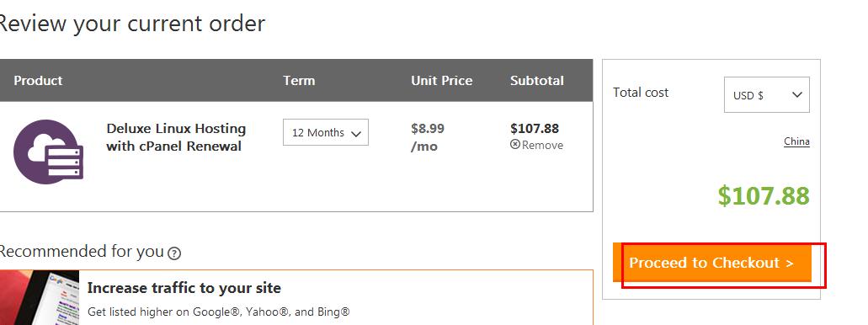Click the chevron arrow in the USD $ box
The image size is (868, 325).
click(796, 94)
